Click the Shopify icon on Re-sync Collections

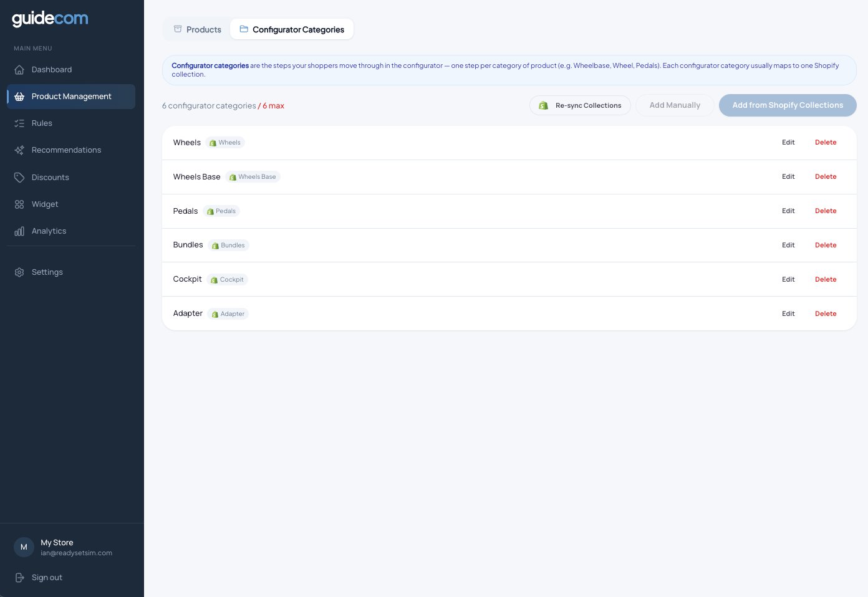click(543, 105)
